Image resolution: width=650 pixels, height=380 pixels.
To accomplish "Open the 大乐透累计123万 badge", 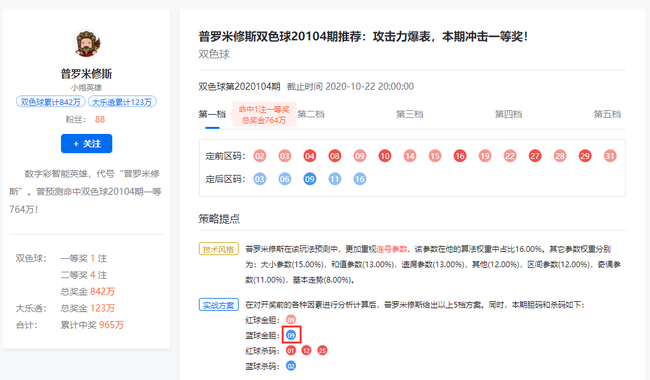I will pos(122,102).
